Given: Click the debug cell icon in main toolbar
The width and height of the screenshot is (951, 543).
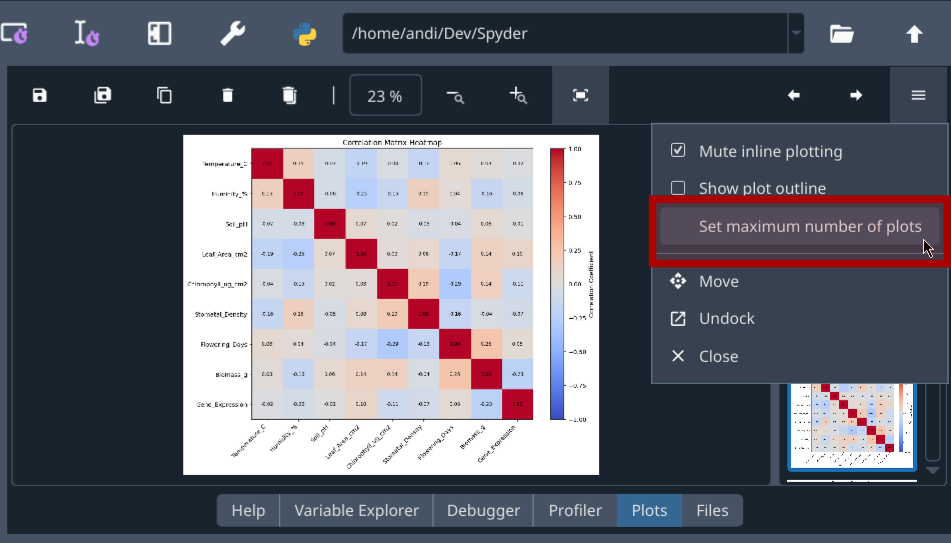Looking at the screenshot, I should [x=15, y=33].
